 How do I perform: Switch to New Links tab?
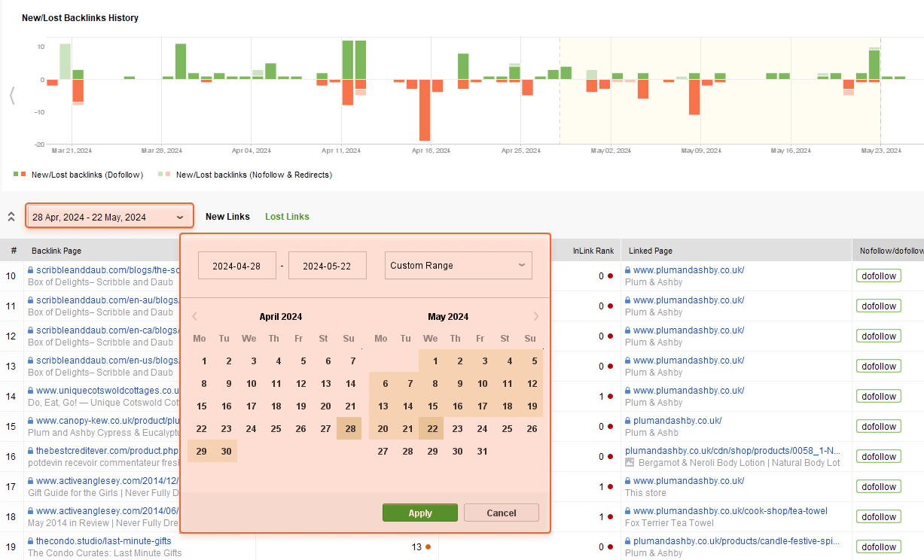(227, 217)
